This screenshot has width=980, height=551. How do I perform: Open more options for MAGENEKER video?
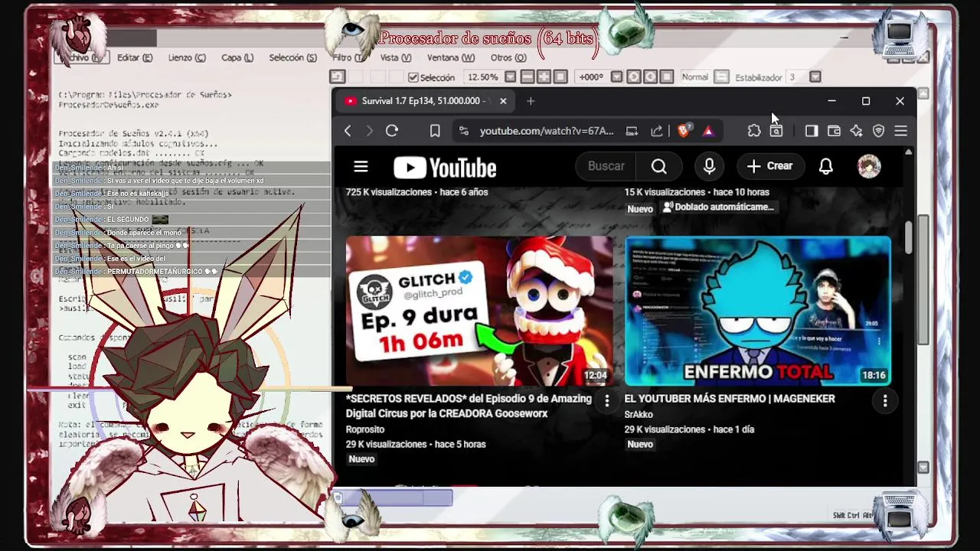click(x=884, y=400)
